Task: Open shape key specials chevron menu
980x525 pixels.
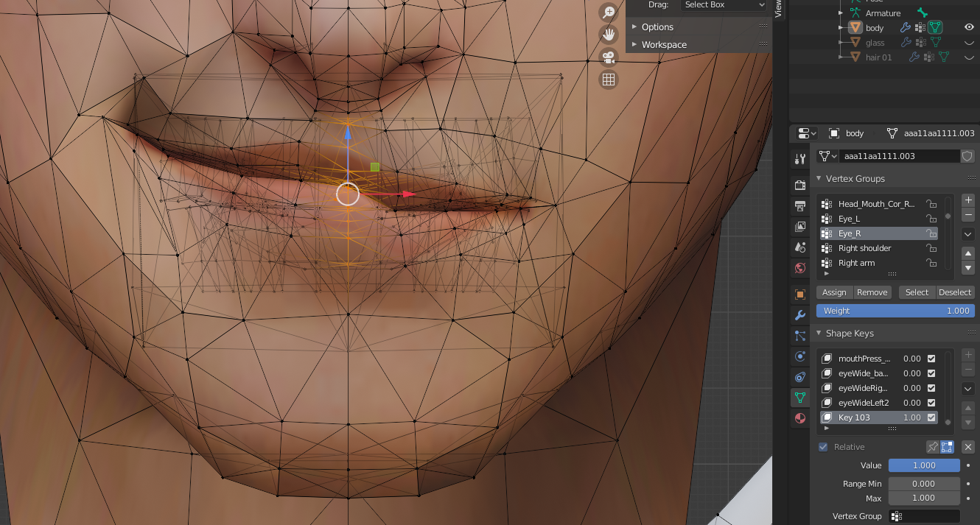Action: coord(969,389)
